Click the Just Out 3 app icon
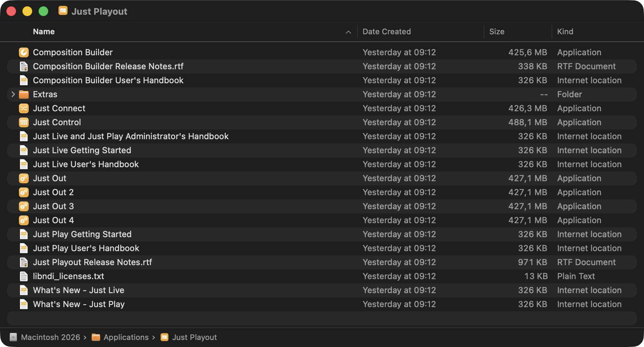 pos(23,206)
